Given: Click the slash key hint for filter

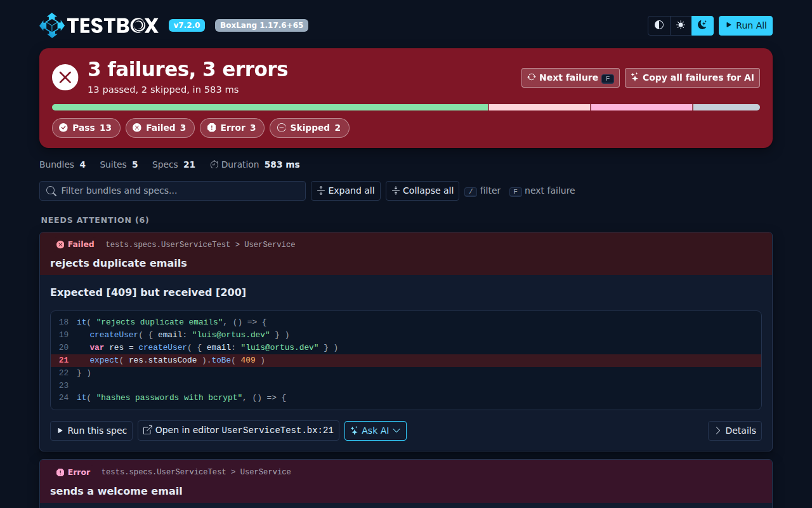Looking at the screenshot, I should coord(471,191).
